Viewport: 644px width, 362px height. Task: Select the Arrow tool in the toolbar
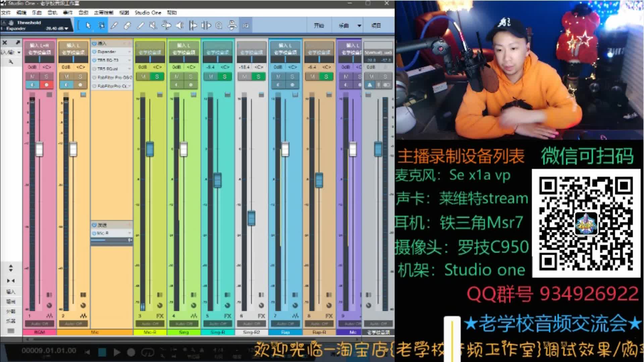(89, 25)
